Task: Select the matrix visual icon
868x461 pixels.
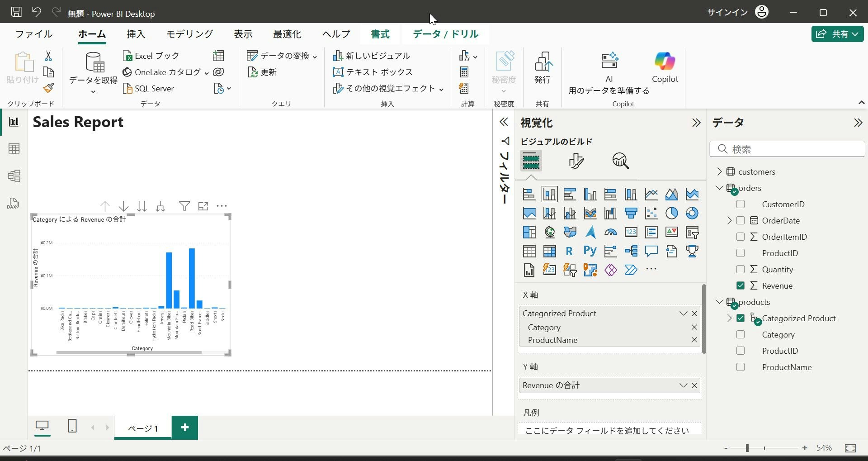Action: point(549,251)
